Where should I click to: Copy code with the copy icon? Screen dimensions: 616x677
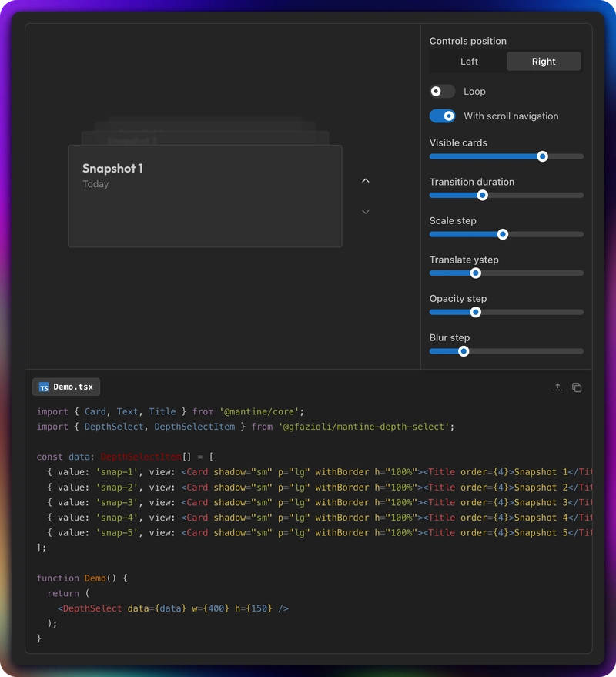click(x=577, y=387)
